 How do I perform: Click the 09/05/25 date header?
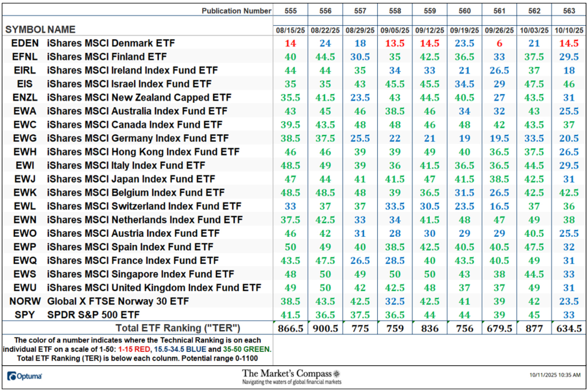(395, 30)
